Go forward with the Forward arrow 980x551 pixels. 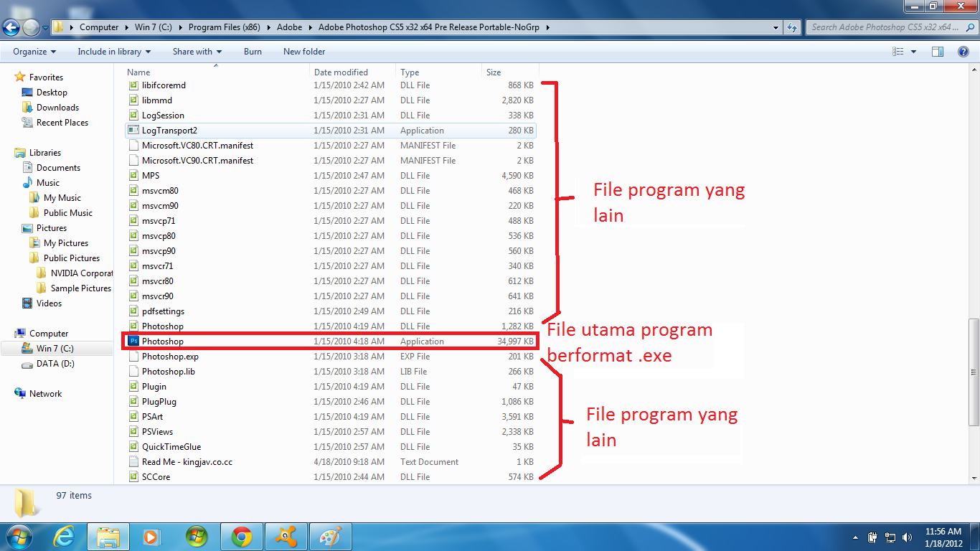click(x=32, y=27)
